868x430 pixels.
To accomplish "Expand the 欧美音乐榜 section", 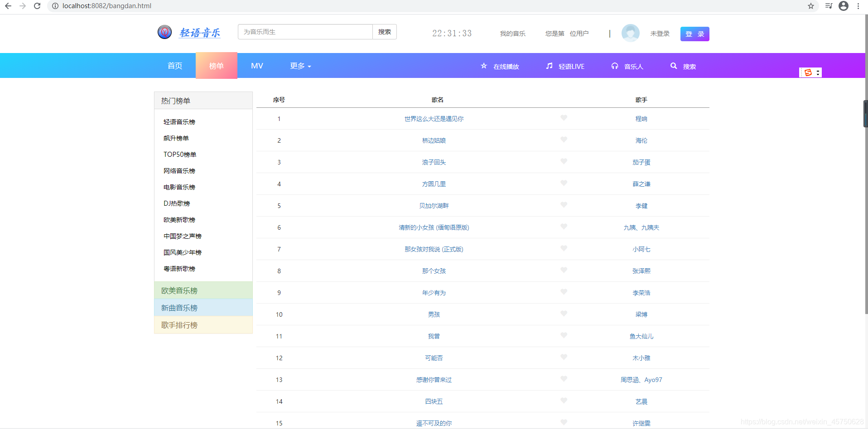I will 203,290.
